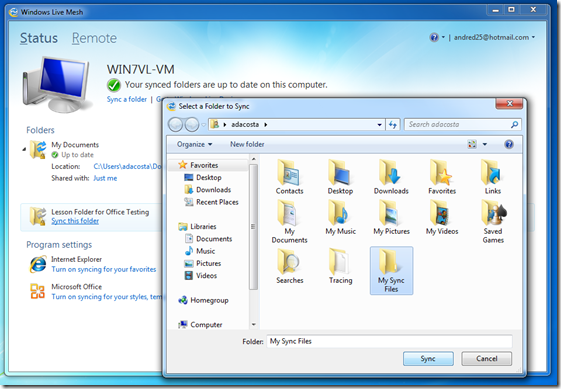
Task: Expand the address bar history dropdown
Action: (379, 125)
